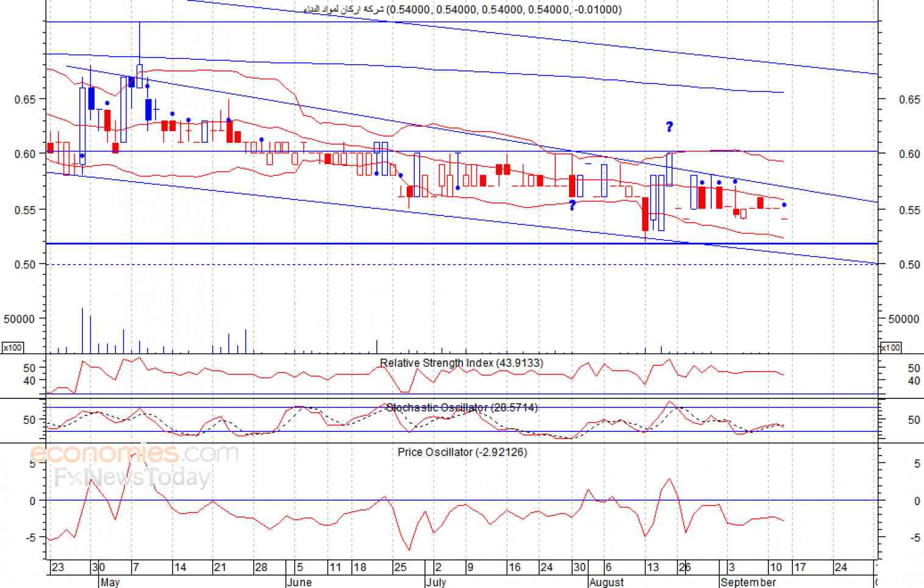The width and height of the screenshot is (924, 588).
Task: Select the date label 16 on the time axis
Action: click(x=515, y=567)
